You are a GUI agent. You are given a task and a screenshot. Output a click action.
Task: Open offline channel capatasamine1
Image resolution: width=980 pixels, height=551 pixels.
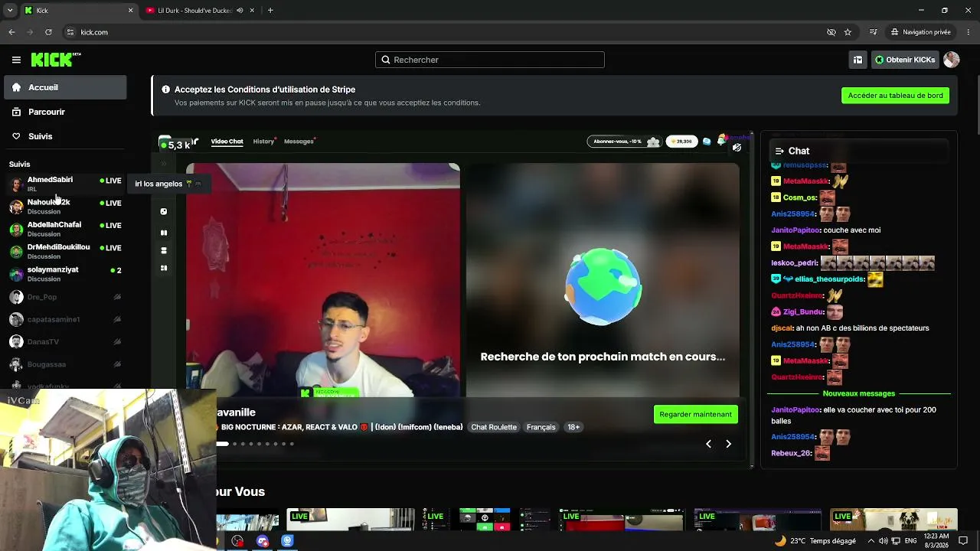click(65, 319)
